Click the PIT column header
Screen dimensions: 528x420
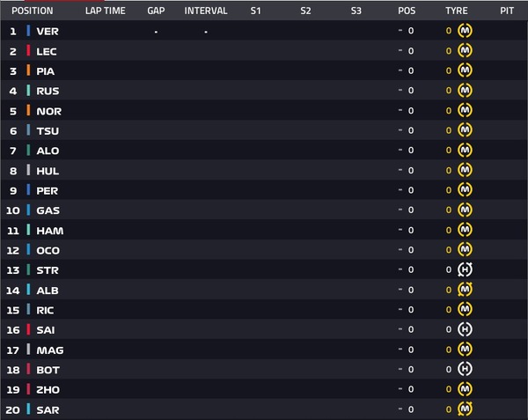tap(507, 11)
